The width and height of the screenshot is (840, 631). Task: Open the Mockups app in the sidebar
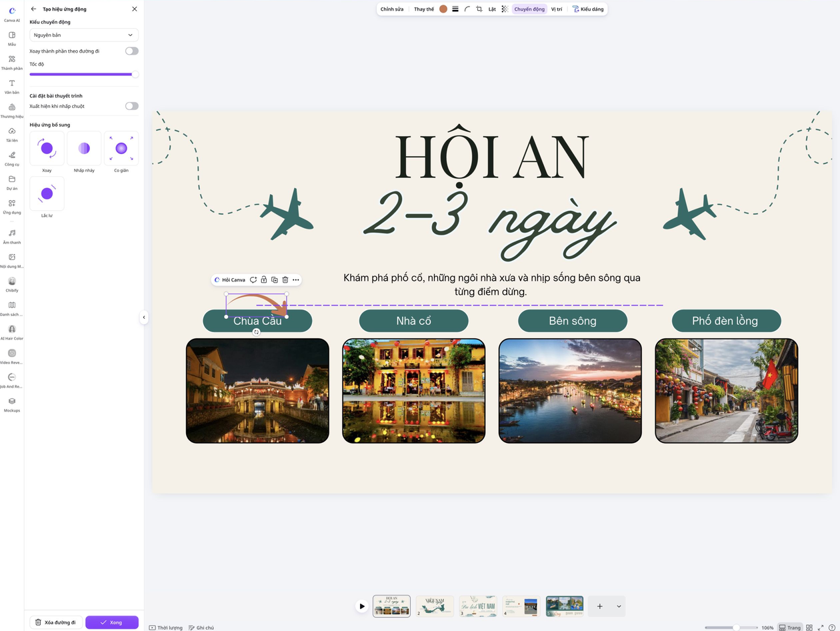(x=12, y=404)
